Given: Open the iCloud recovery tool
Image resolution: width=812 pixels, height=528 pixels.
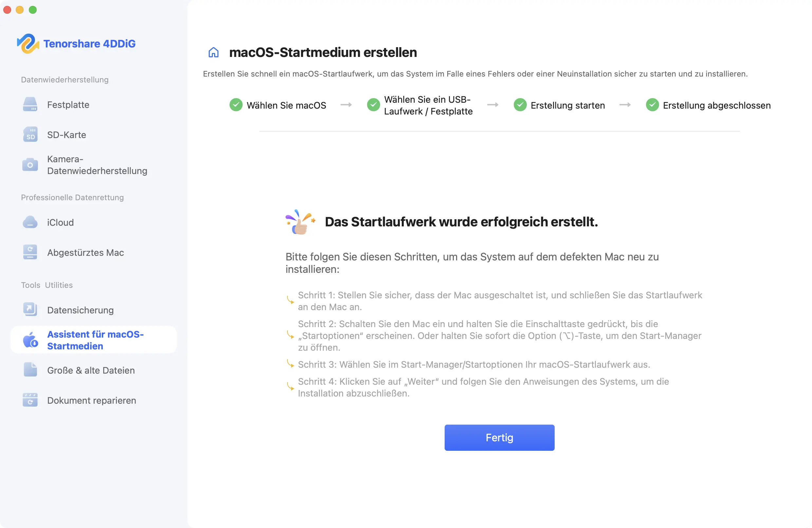Looking at the screenshot, I should tap(60, 222).
